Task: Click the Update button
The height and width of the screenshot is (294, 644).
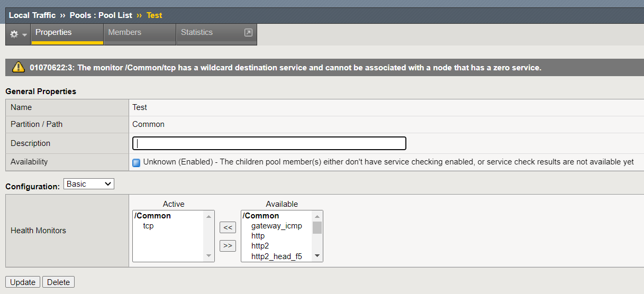Action: 23,282
